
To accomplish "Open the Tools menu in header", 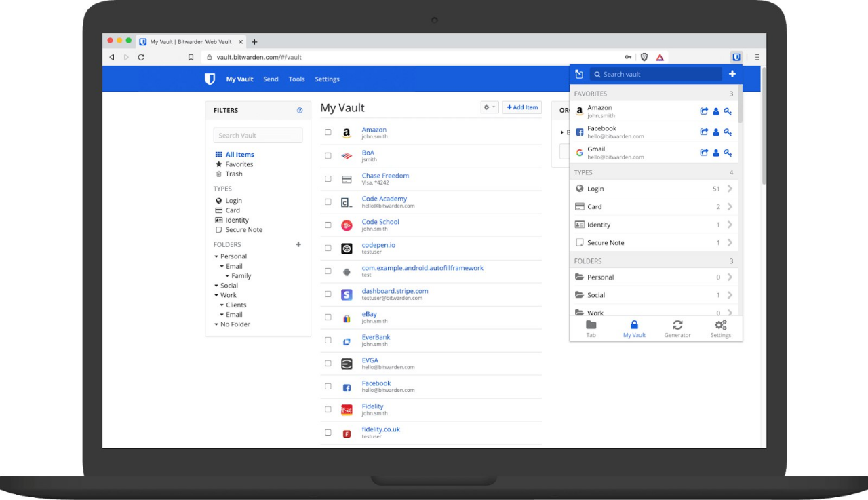I will [296, 79].
